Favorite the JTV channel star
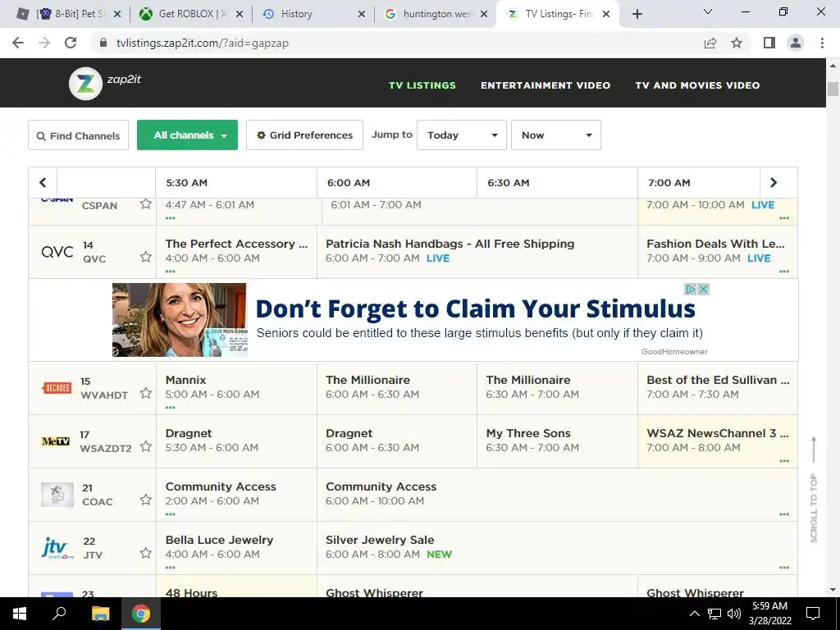 click(x=146, y=553)
